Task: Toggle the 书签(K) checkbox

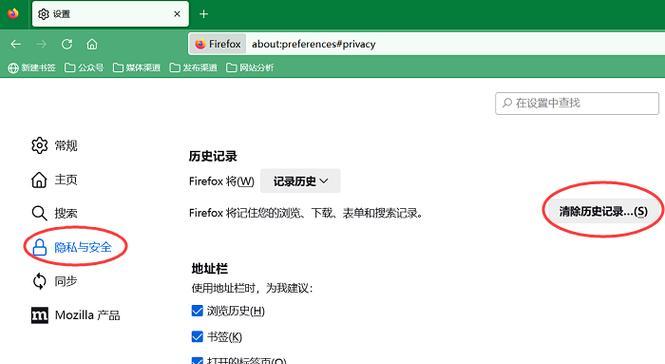Action: (x=197, y=337)
